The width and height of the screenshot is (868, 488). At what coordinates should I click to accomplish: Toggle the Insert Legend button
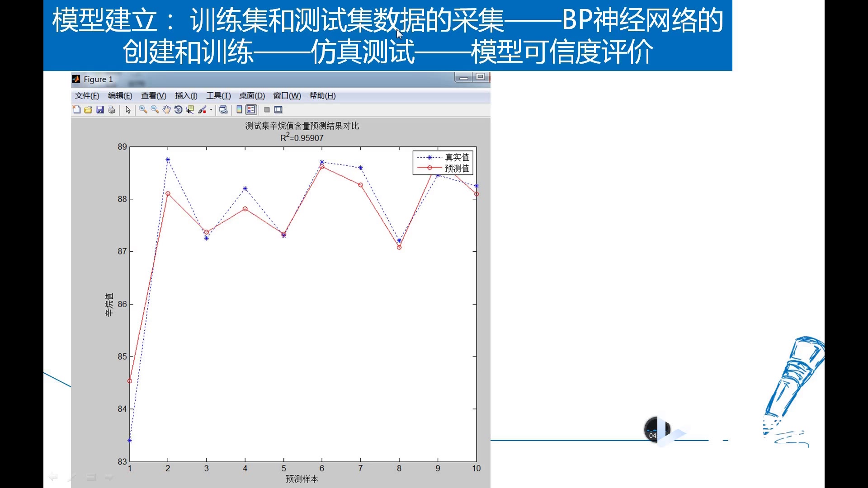tap(250, 110)
